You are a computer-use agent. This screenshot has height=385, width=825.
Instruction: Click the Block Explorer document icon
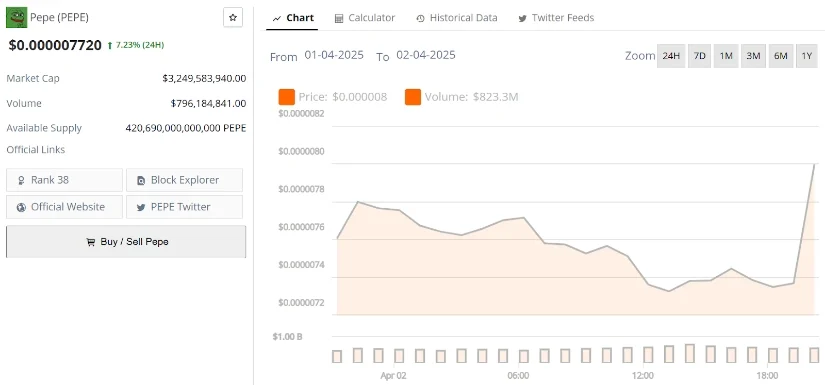(x=140, y=180)
